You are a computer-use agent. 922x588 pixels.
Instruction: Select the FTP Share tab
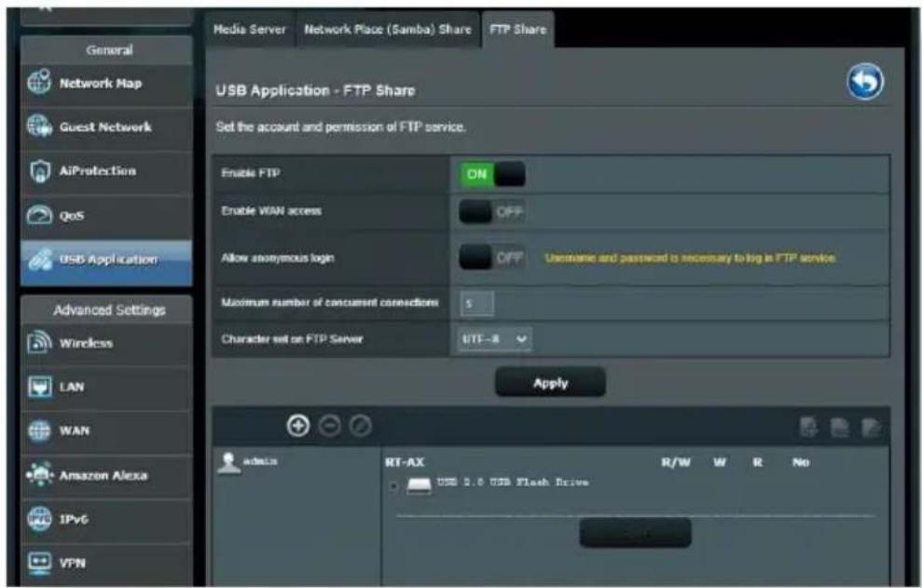coord(518,30)
